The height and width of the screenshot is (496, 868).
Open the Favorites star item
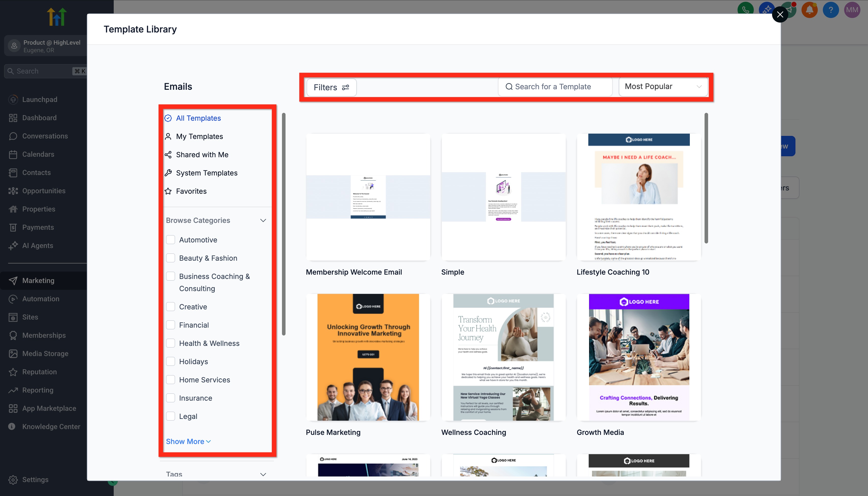coord(191,191)
